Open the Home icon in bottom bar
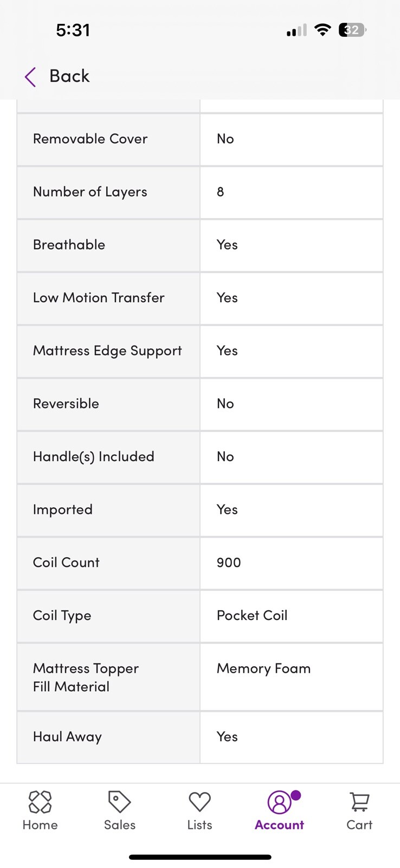Screen dimensions: 400x868 tap(40, 802)
